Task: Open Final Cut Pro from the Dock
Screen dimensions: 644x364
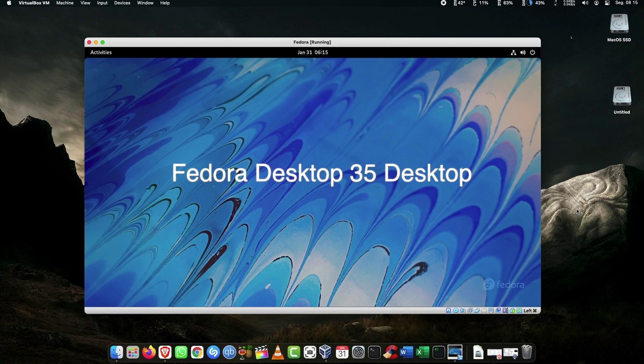Action: (261, 352)
